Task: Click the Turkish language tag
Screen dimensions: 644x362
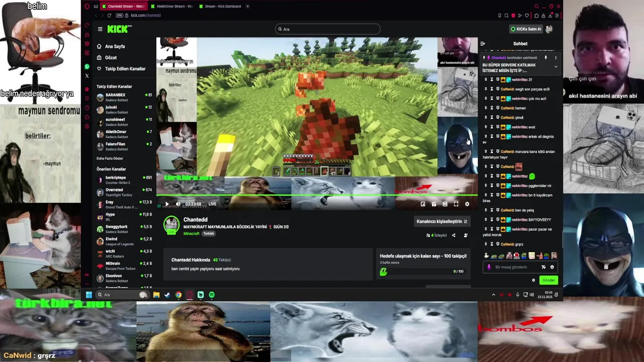Action: point(209,234)
